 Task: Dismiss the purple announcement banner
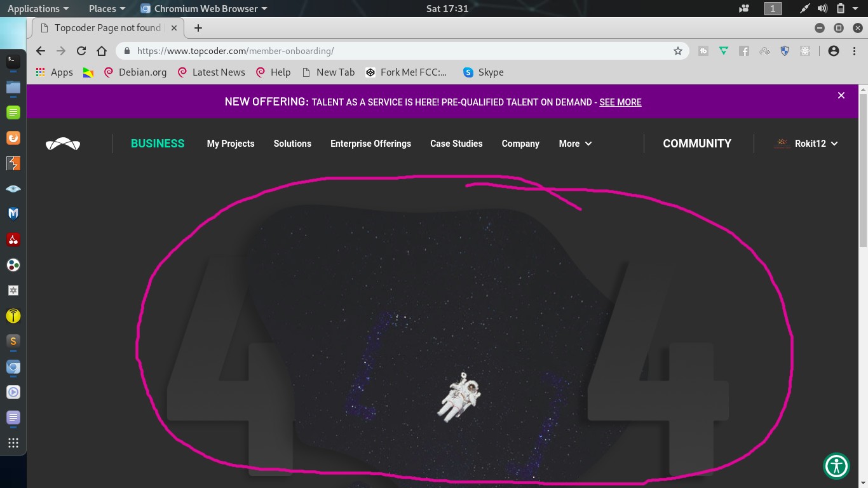841,95
